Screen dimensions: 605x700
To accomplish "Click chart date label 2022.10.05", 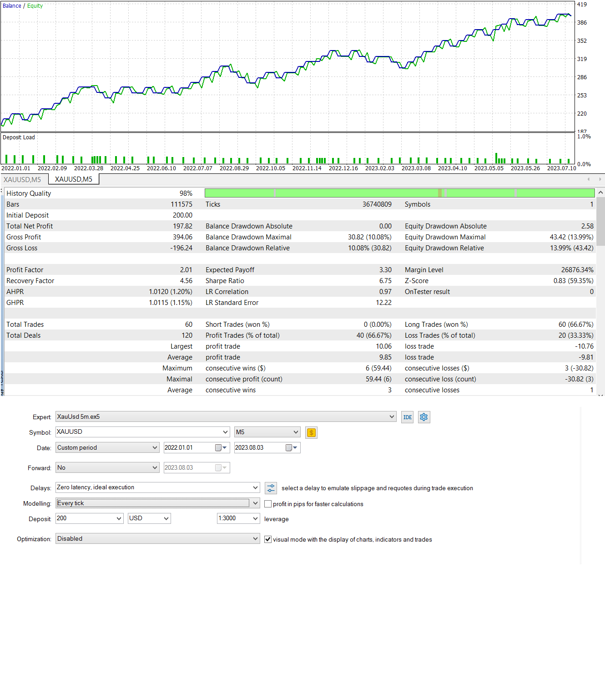I will [271, 168].
